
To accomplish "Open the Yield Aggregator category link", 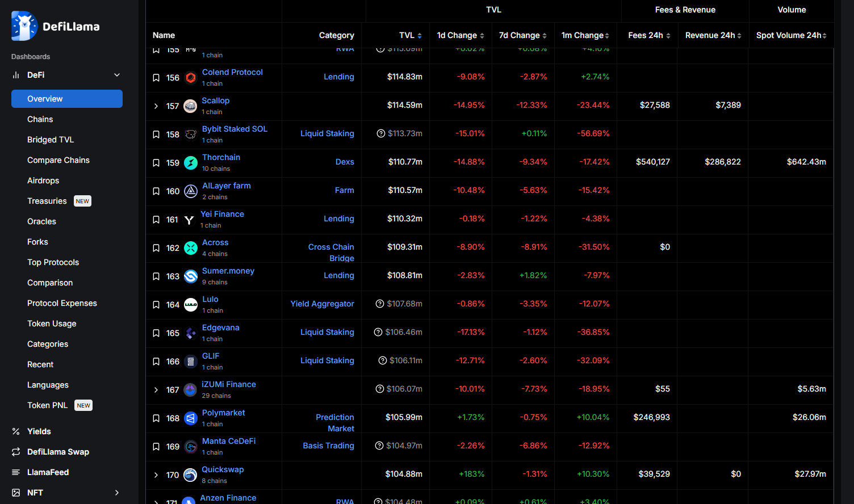I will tap(322, 304).
